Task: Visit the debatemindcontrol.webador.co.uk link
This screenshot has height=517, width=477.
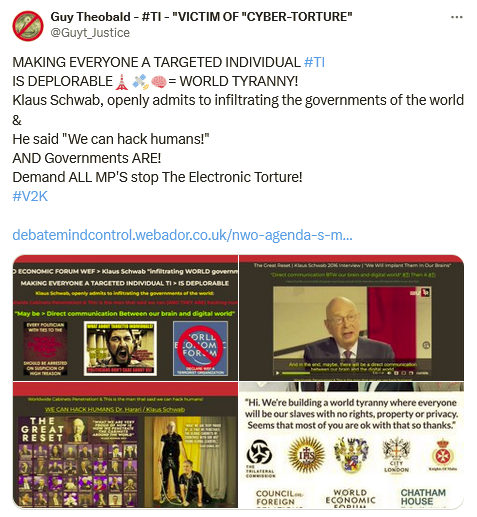Action: [x=182, y=235]
